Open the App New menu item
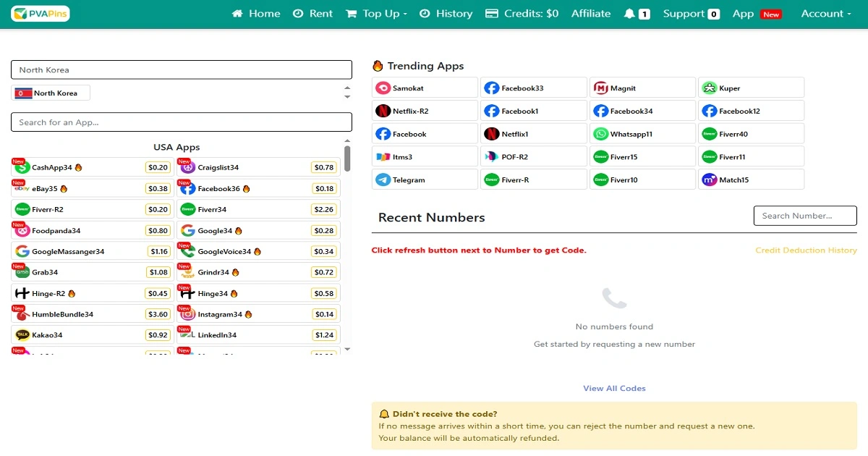The width and height of the screenshot is (868, 456). pyautogui.click(x=757, y=14)
